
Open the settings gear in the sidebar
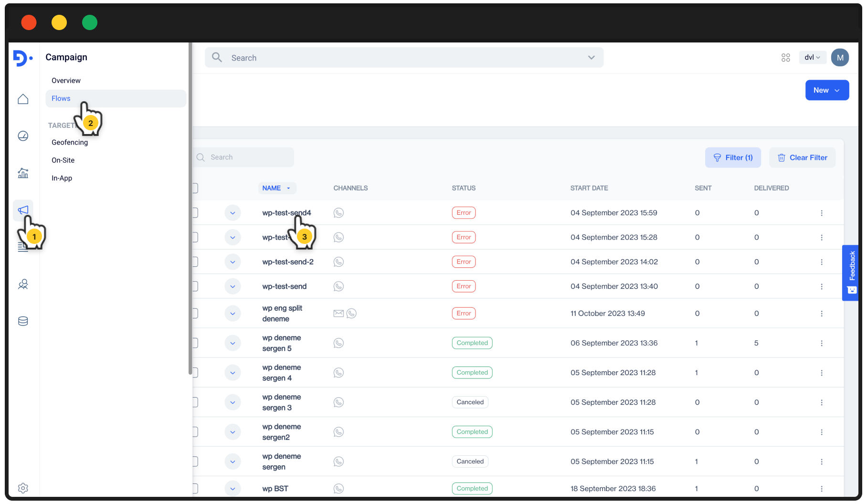coord(23,488)
